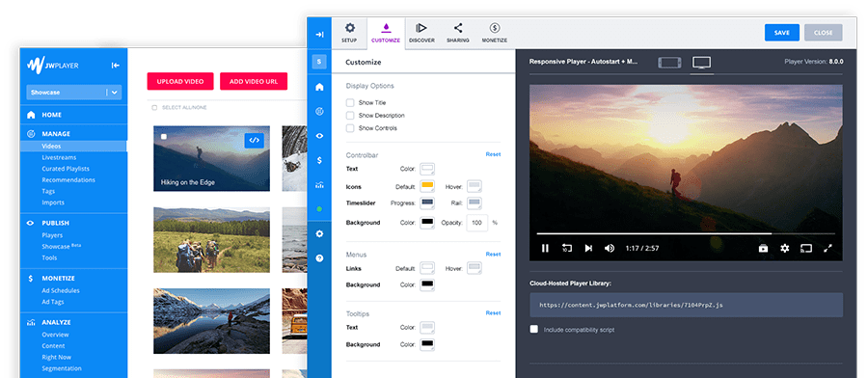Click the S property badge in narrow sidebar
Image resolution: width=868 pixels, height=378 pixels.
(319, 62)
